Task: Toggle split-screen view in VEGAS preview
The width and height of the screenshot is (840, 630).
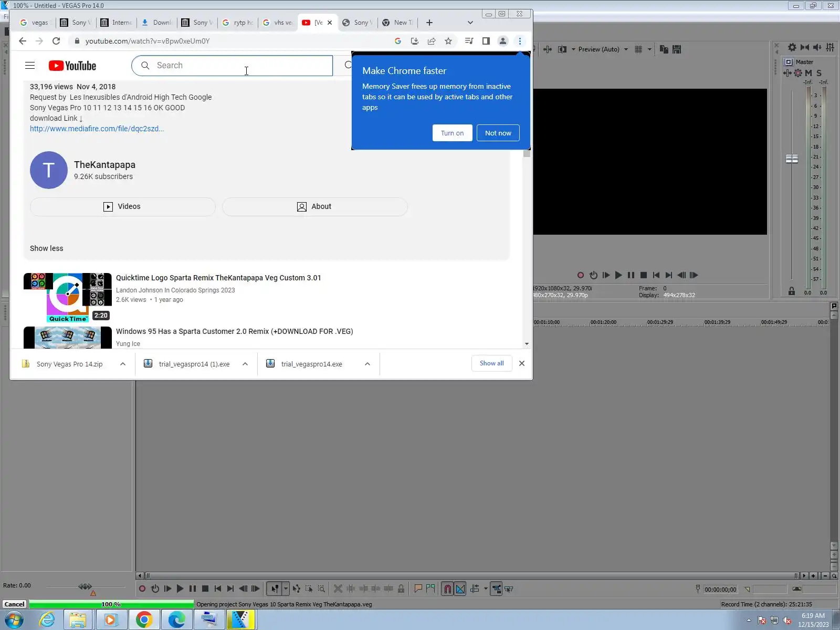Action: (x=562, y=49)
